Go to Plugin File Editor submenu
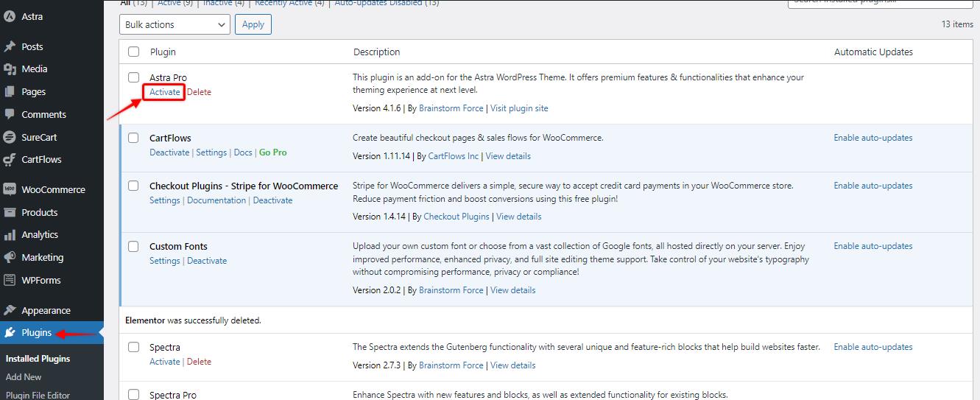 [x=38, y=395]
